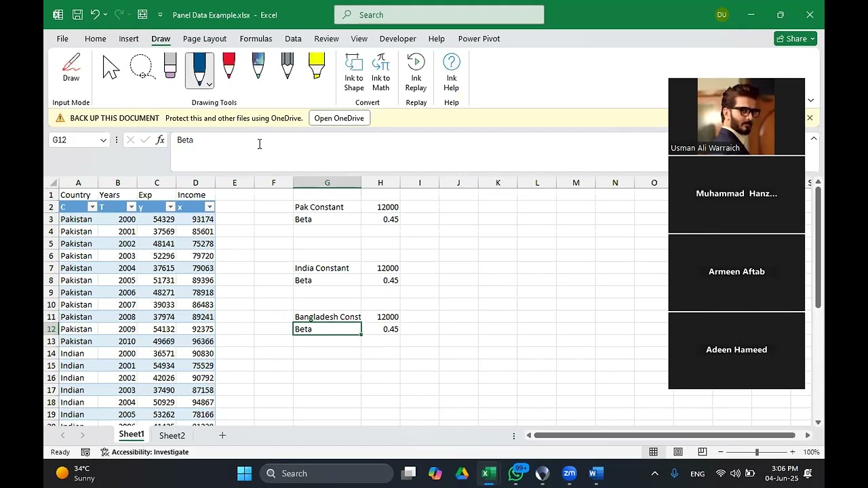Click the vertical scrollbar

pos(818,247)
